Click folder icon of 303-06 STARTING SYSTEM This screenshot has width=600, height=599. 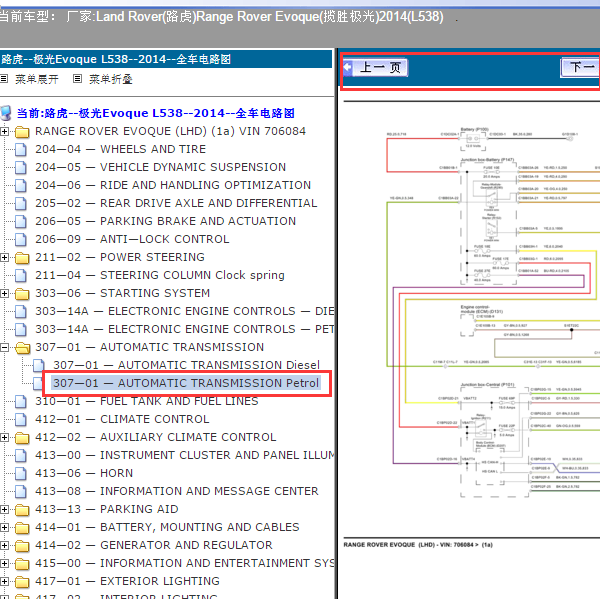(22, 294)
